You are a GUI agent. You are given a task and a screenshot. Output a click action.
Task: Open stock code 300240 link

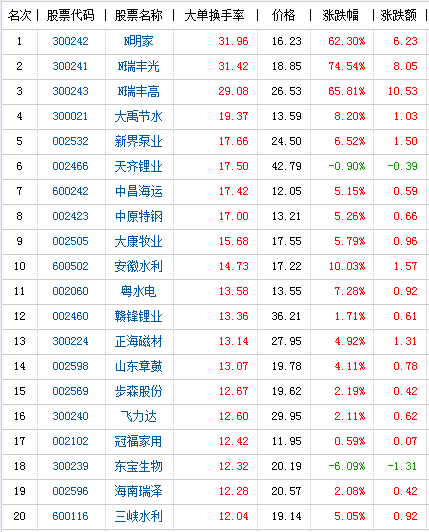tap(70, 416)
